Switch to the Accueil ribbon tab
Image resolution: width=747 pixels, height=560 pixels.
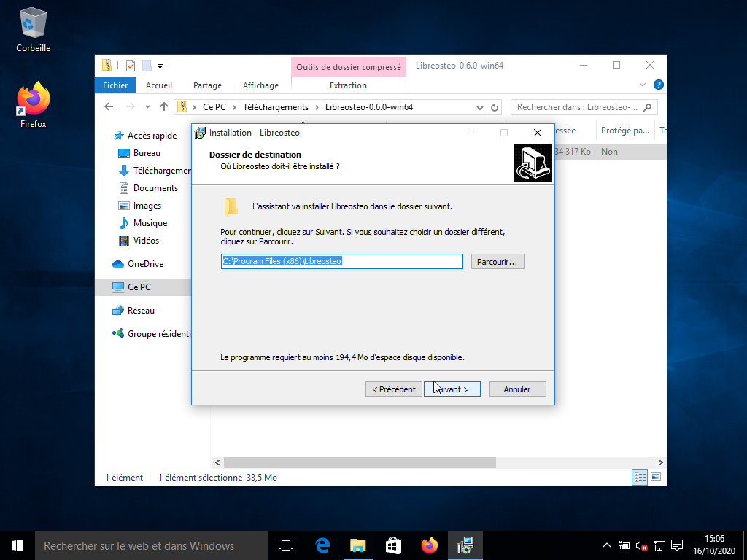click(158, 85)
